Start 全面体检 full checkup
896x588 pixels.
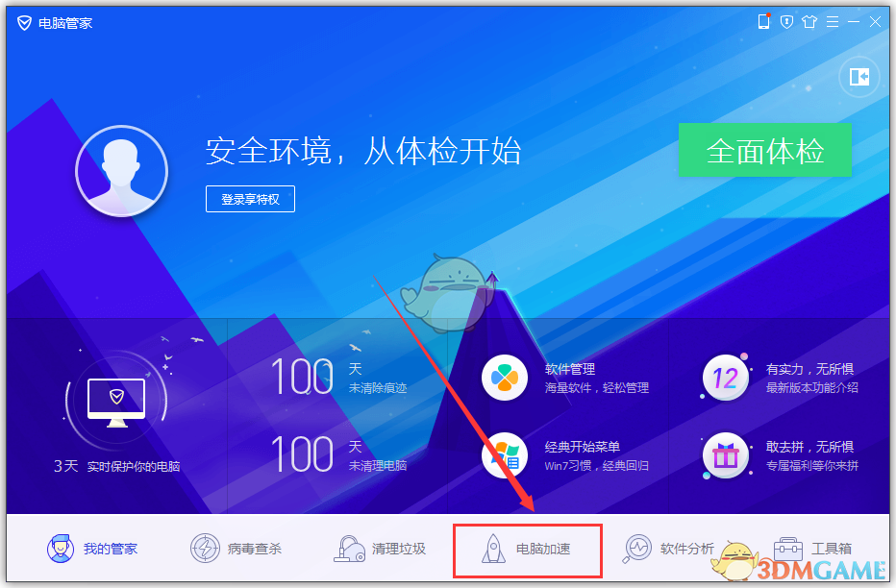point(764,150)
